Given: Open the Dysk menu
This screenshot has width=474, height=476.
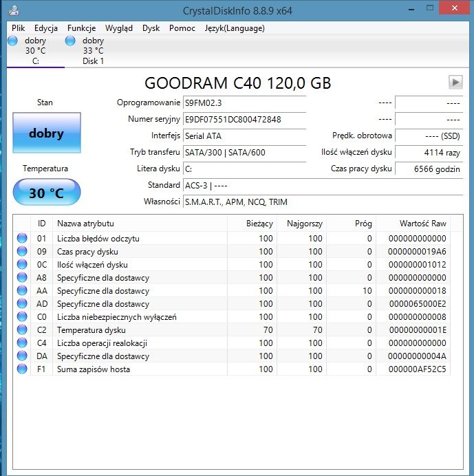Looking at the screenshot, I should coord(151,28).
